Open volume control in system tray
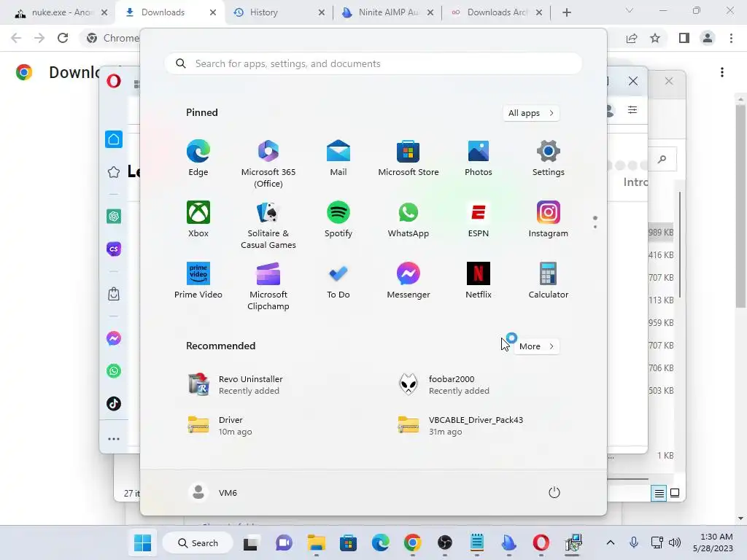This screenshot has height=560, width=747. (675, 542)
